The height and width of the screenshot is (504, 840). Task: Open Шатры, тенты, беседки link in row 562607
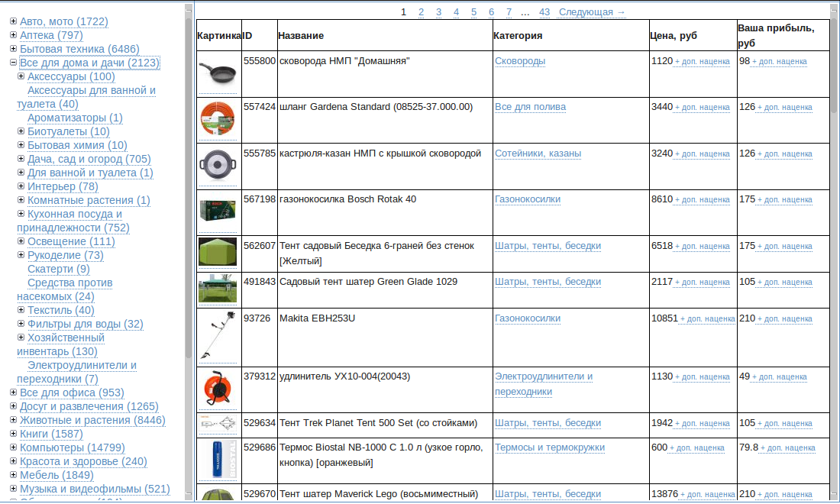(x=548, y=246)
